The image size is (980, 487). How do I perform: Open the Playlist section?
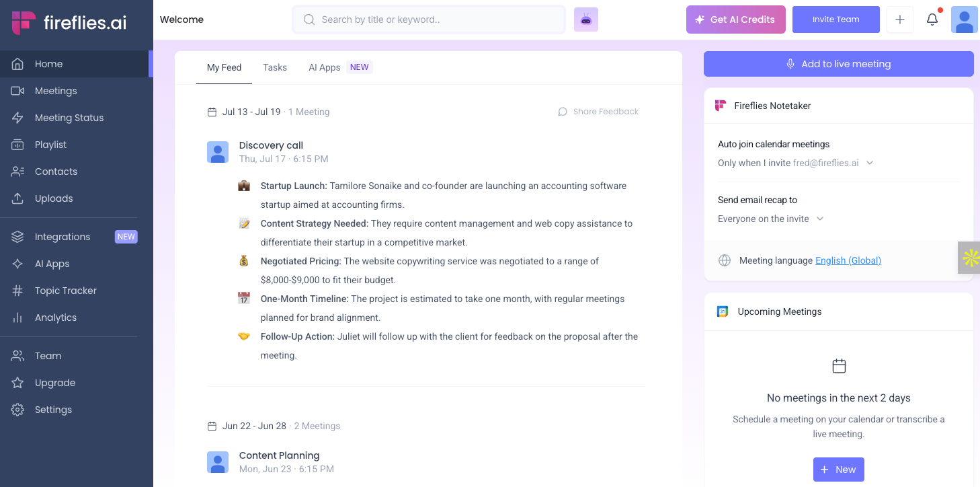pyautogui.click(x=75, y=145)
